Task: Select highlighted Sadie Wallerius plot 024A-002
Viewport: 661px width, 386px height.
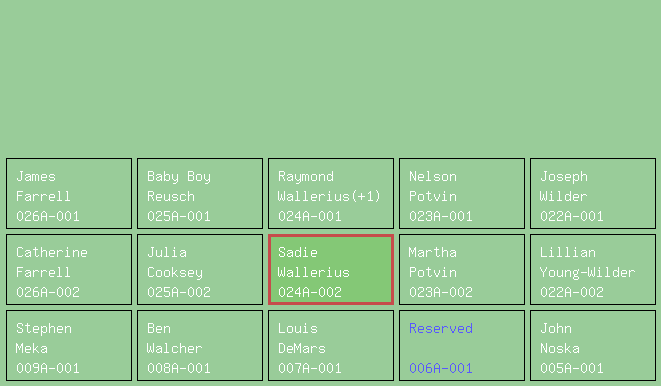Action: [x=331, y=269]
